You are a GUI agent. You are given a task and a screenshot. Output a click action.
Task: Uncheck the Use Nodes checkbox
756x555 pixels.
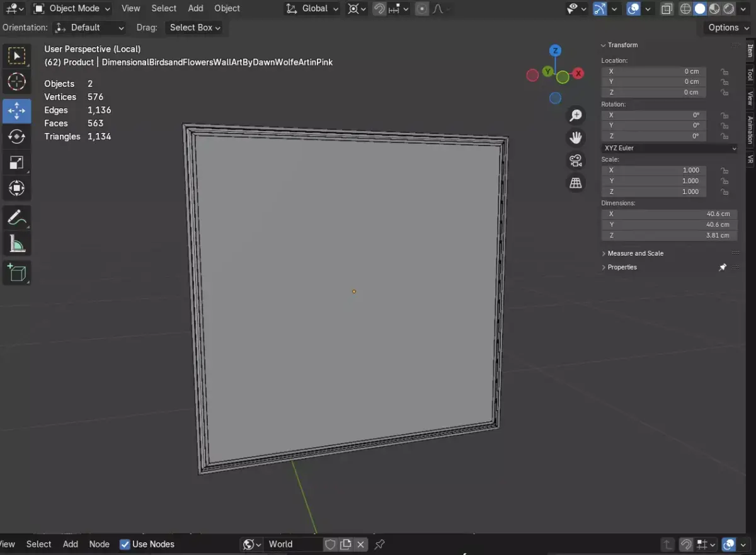125,544
